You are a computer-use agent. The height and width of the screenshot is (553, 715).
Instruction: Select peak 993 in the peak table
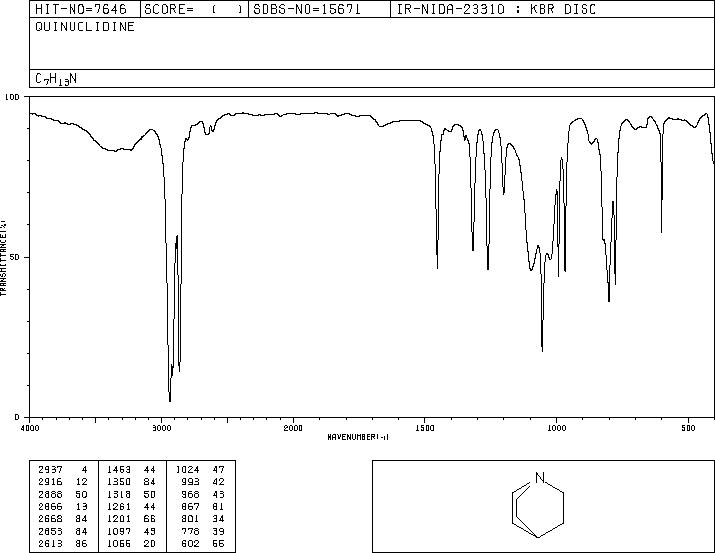(x=191, y=482)
